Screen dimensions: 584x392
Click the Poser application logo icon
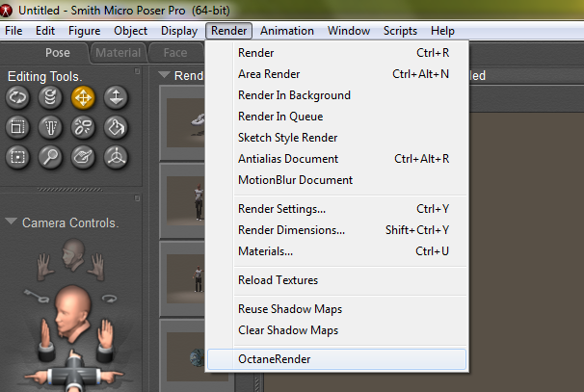[6, 10]
